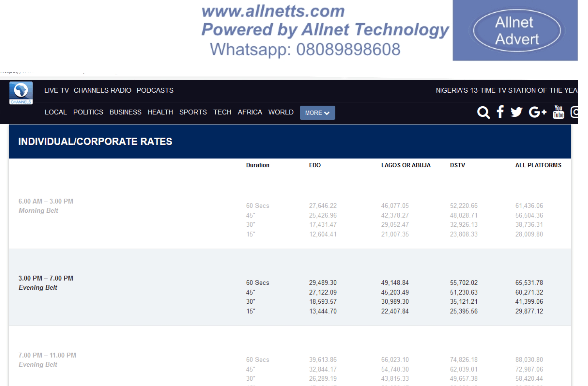Open the PODCASTS section

coord(155,90)
